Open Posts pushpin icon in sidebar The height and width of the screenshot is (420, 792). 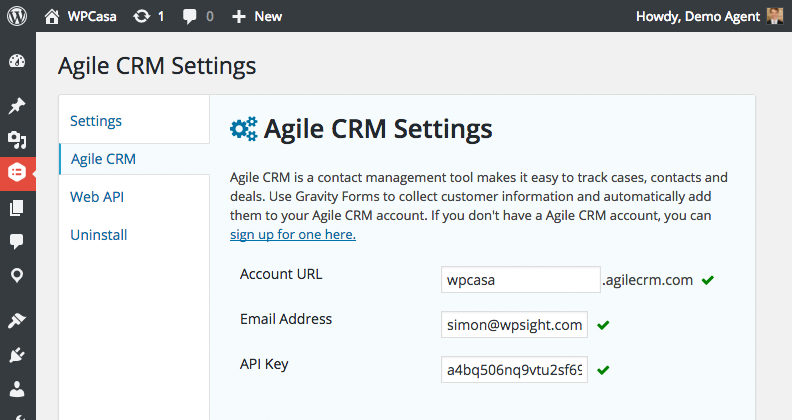pos(17,106)
